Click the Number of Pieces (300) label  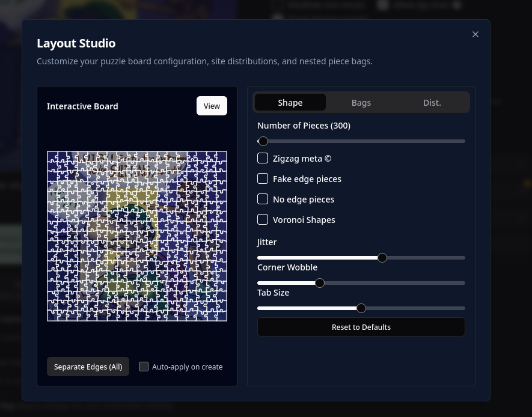pos(304,126)
